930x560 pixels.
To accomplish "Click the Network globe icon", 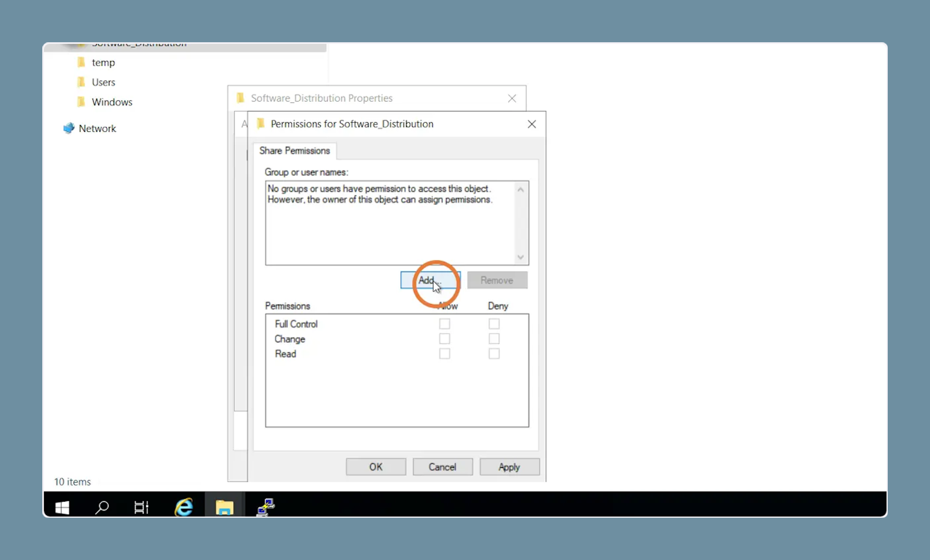I will (68, 128).
